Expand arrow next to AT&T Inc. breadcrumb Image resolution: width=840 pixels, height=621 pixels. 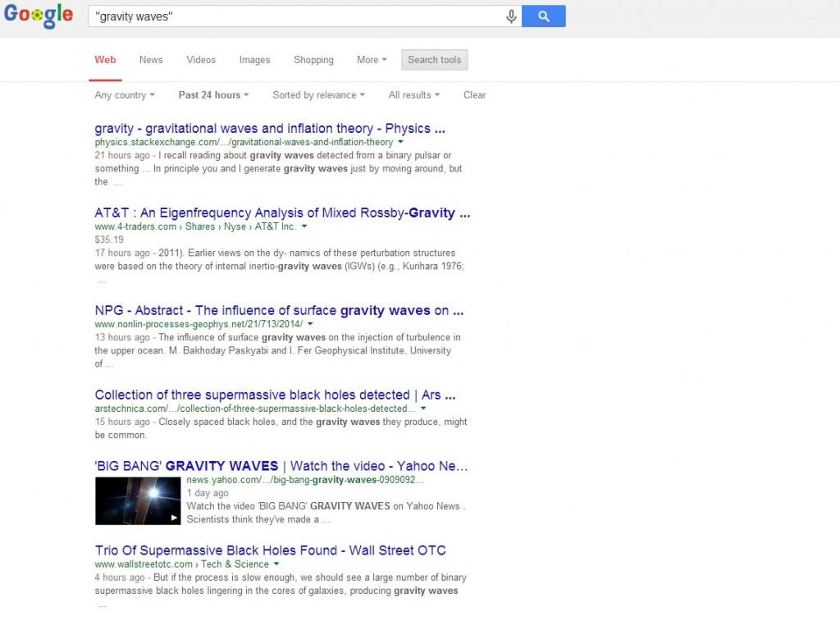click(x=304, y=226)
